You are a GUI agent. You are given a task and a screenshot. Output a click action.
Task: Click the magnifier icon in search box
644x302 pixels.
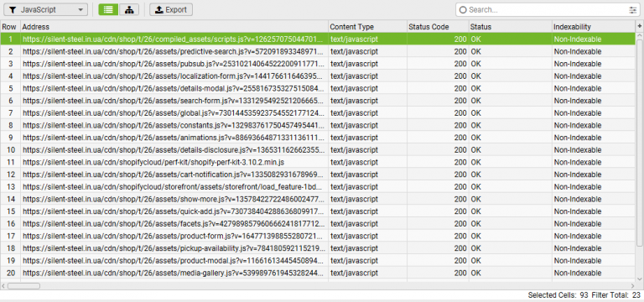pyautogui.click(x=463, y=10)
